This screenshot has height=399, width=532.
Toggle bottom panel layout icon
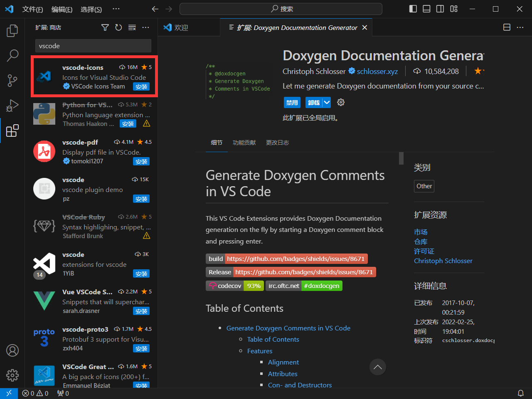(426, 9)
